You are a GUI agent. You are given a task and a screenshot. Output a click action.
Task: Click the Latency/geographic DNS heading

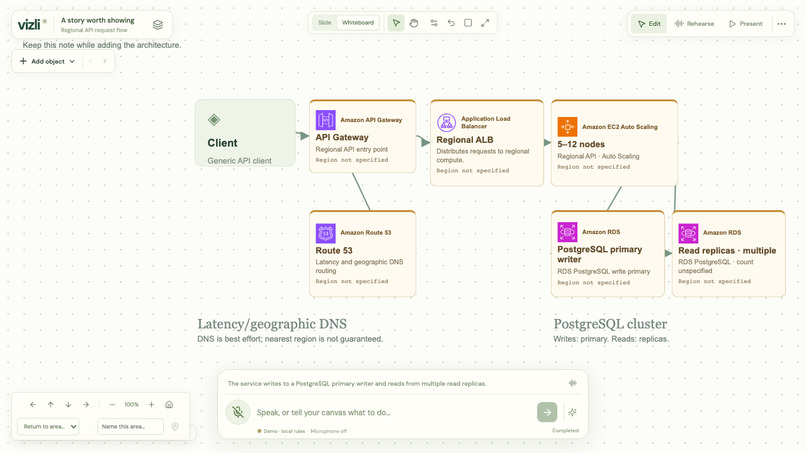click(x=272, y=324)
